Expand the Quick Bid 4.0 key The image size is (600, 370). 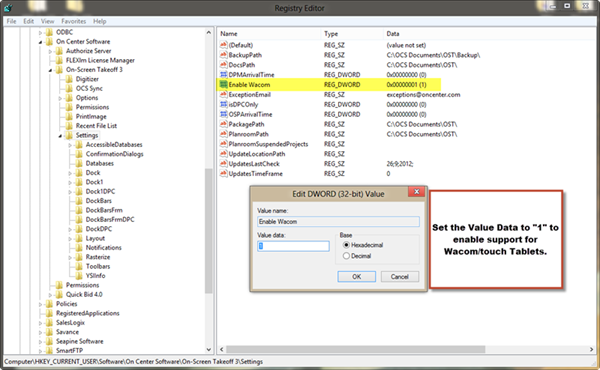click(x=50, y=295)
